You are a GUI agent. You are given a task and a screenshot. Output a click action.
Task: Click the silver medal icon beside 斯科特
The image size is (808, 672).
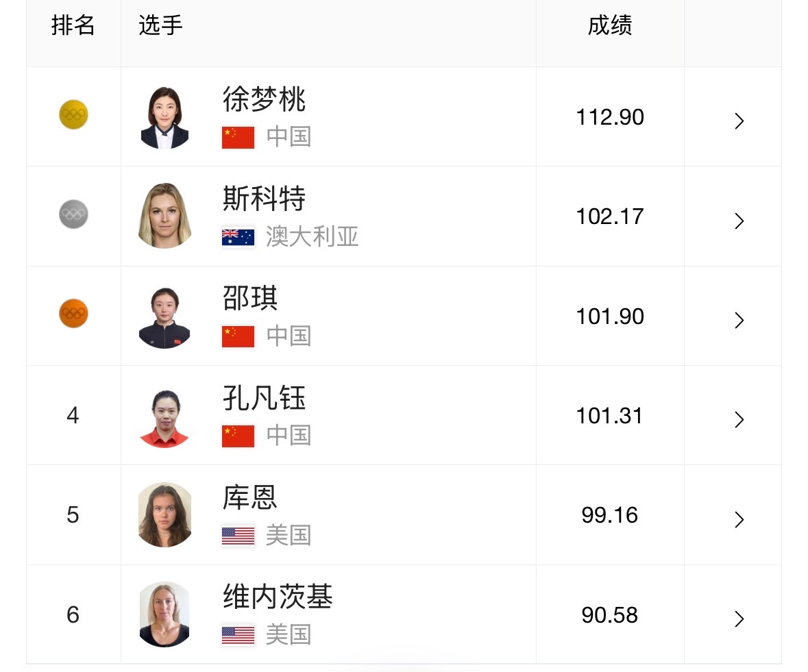pos(73,214)
